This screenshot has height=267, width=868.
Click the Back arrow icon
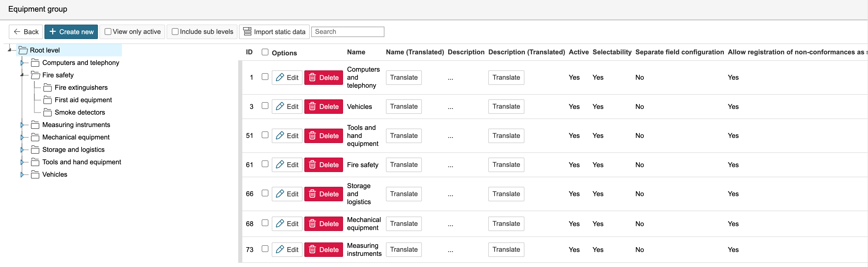click(x=17, y=32)
